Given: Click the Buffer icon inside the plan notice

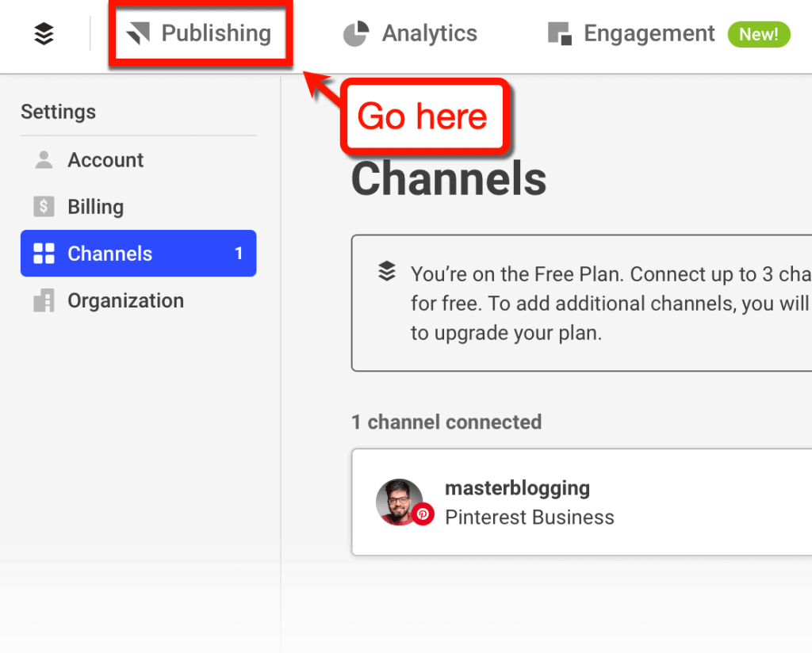Looking at the screenshot, I should coord(386,271).
